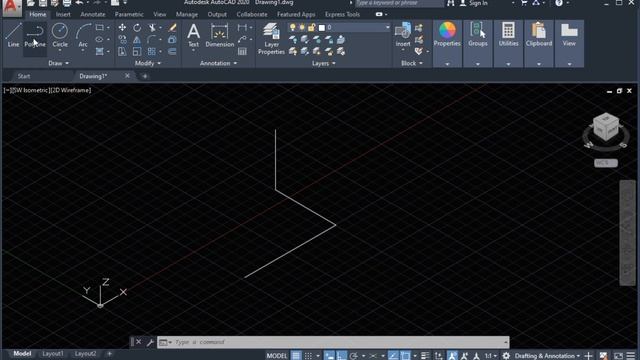The width and height of the screenshot is (640, 360).
Task: Click the layer color swatch
Action: point(322,28)
